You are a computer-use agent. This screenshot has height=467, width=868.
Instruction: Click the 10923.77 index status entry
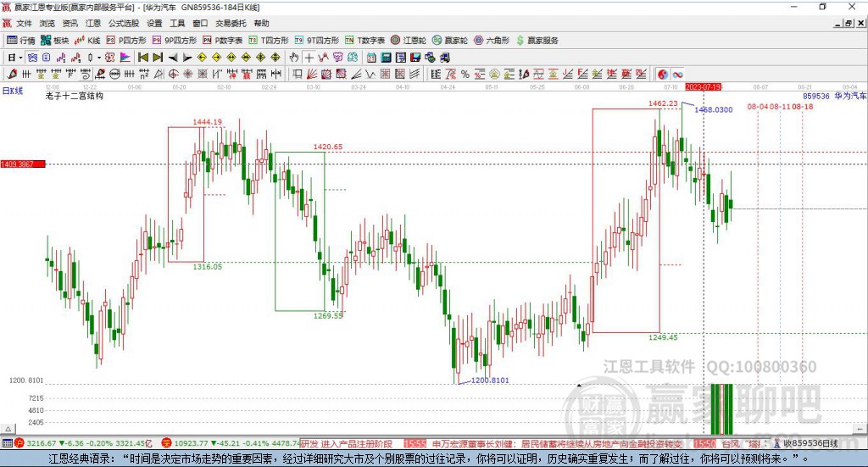(231, 443)
